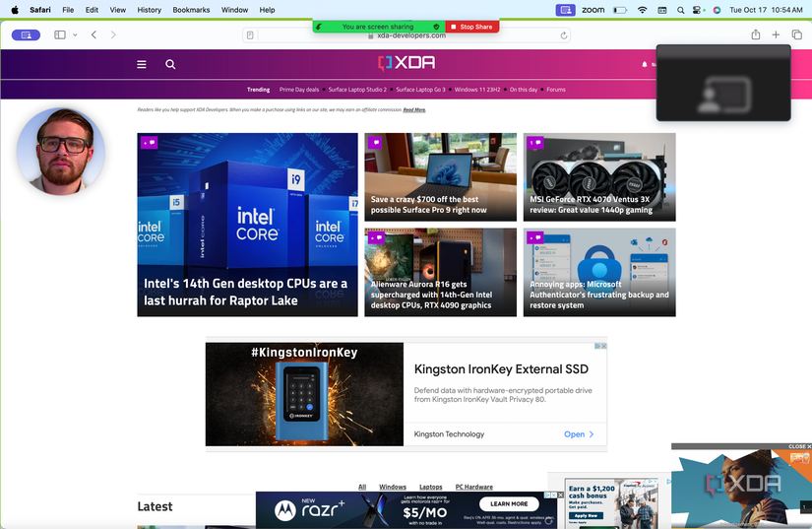Select the All filter tab
The width and height of the screenshot is (812, 529).
[362, 487]
